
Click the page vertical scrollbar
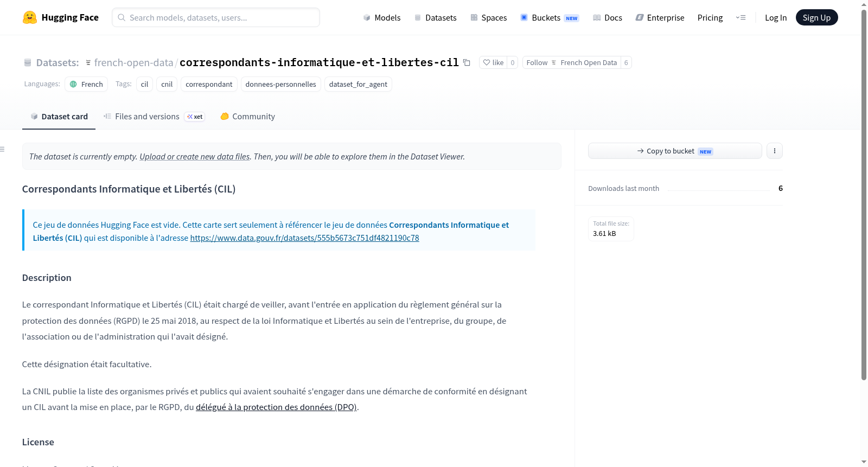pos(864,195)
